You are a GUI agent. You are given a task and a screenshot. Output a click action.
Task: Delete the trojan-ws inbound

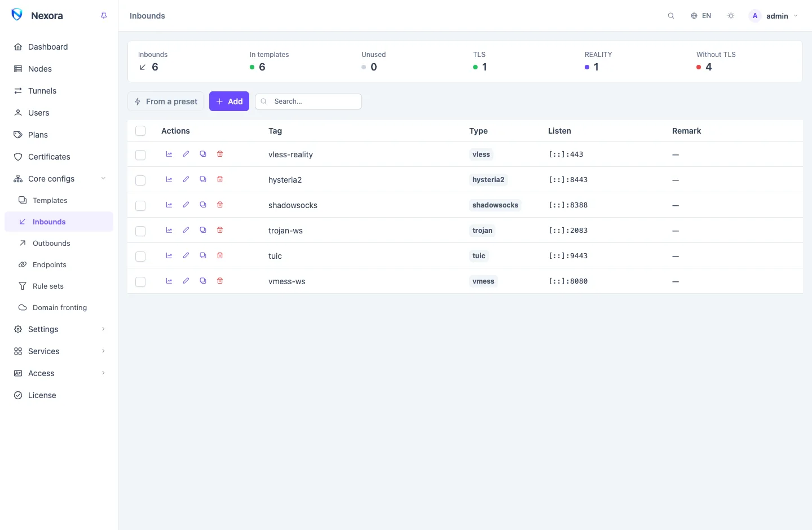coord(220,230)
